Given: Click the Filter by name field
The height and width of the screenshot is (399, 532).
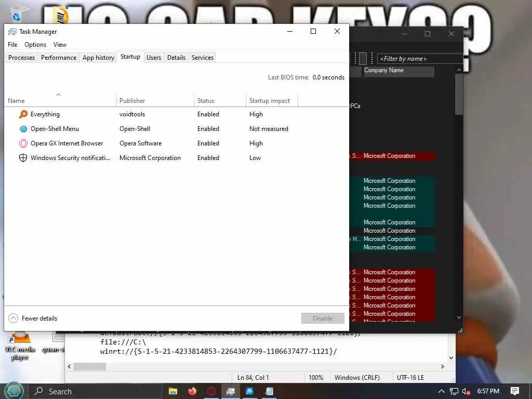Looking at the screenshot, I should tap(420, 59).
